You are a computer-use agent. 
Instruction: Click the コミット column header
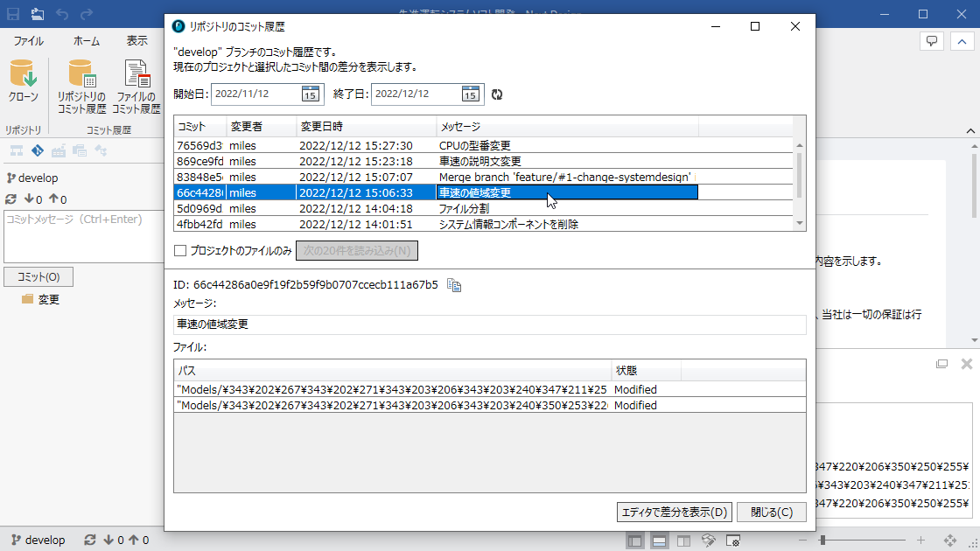click(x=200, y=127)
